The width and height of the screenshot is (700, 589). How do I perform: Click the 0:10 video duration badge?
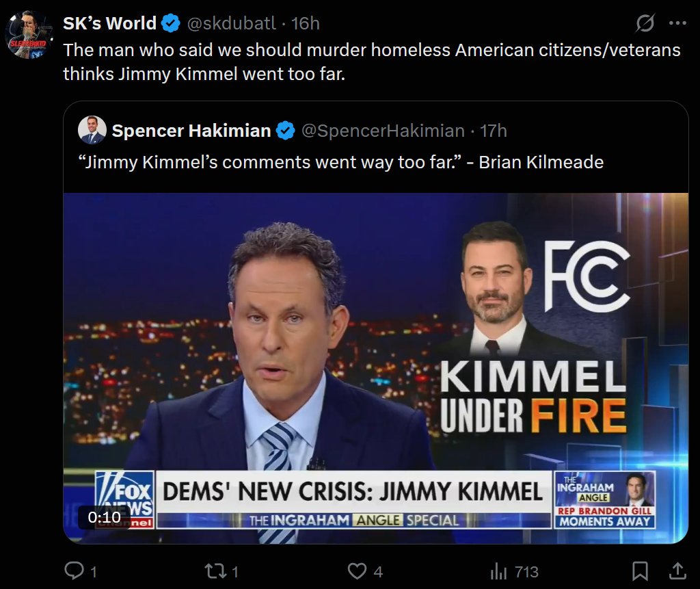point(104,517)
